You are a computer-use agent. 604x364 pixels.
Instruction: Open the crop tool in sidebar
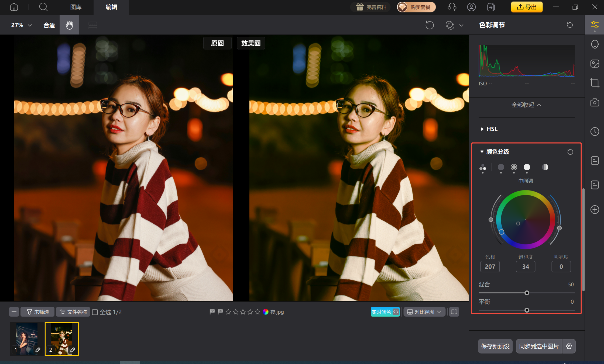pyautogui.click(x=595, y=83)
